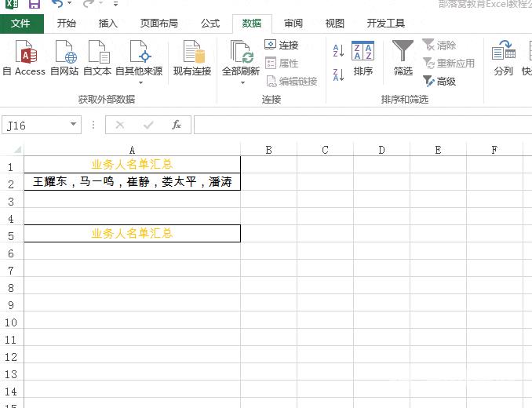Click cell A2 with names 王耀东，马一鸣

[x=133, y=182]
